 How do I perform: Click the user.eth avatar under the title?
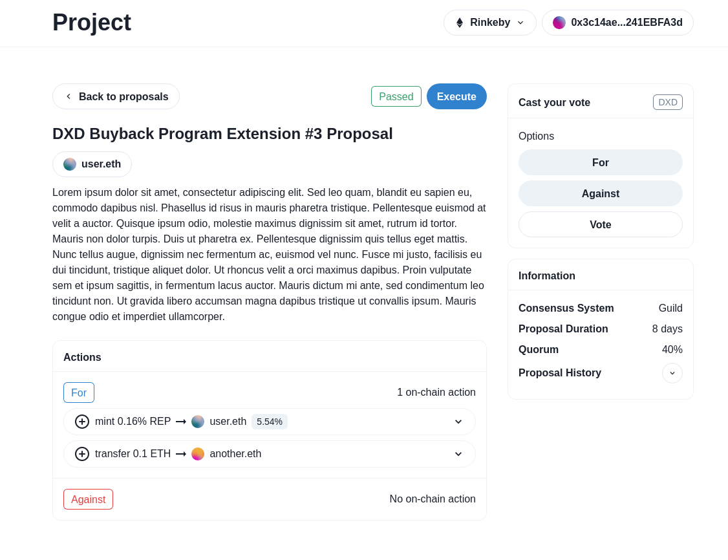[70, 164]
